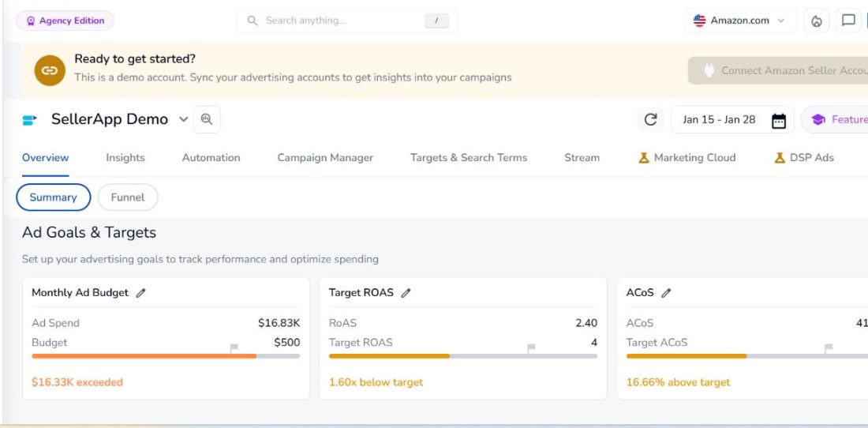
Task: Open Targets & Search Terms tab
Action: point(469,158)
